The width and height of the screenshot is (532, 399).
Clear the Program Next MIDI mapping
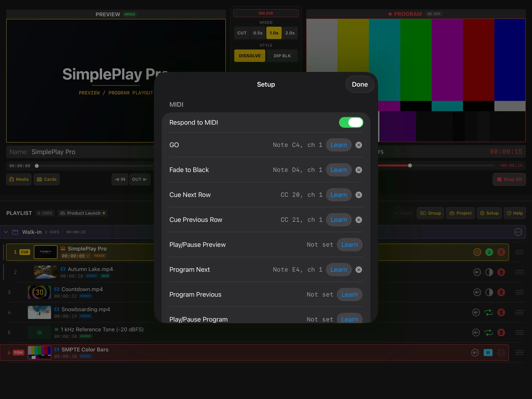click(359, 270)
